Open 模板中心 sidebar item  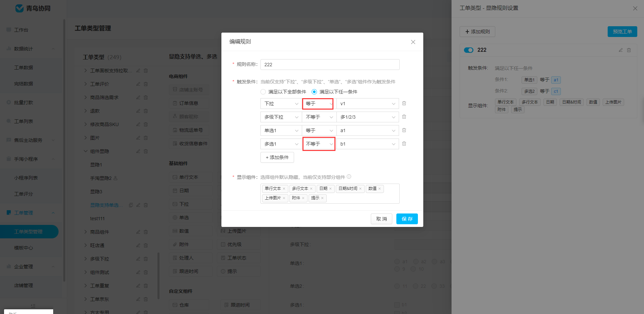[24, 248]
